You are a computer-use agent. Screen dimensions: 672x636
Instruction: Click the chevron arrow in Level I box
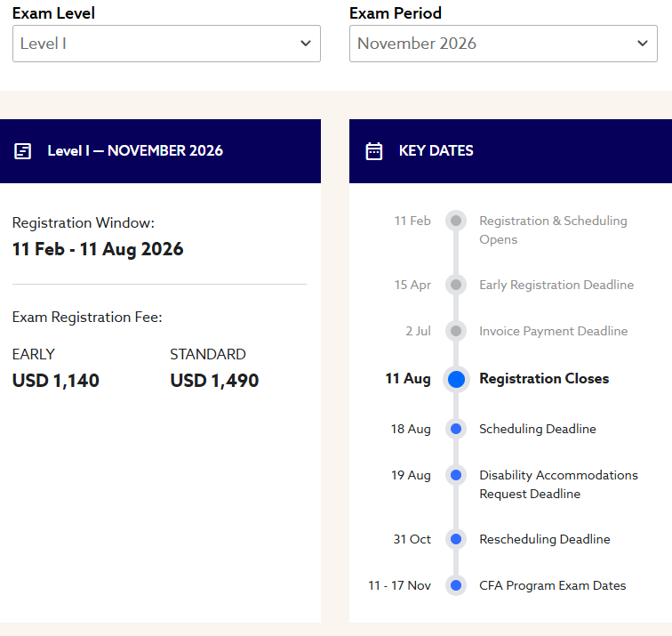tap(306, 44)
